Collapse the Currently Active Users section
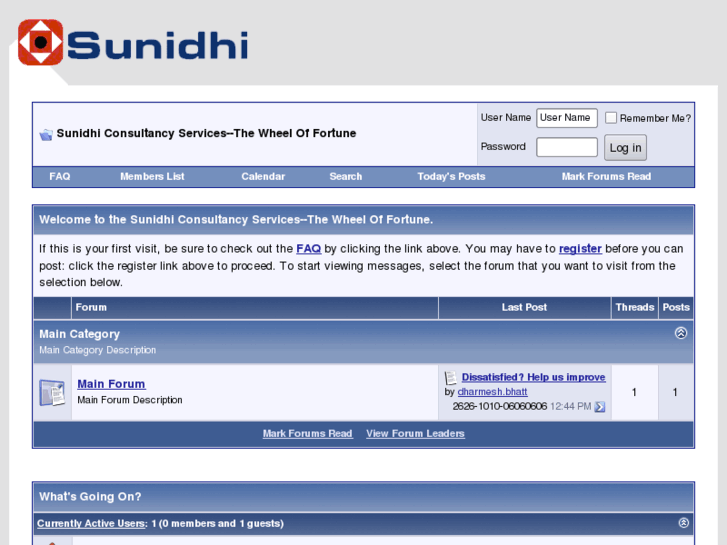Viewport: 727px width, 545px height. [x=683, y=523]
